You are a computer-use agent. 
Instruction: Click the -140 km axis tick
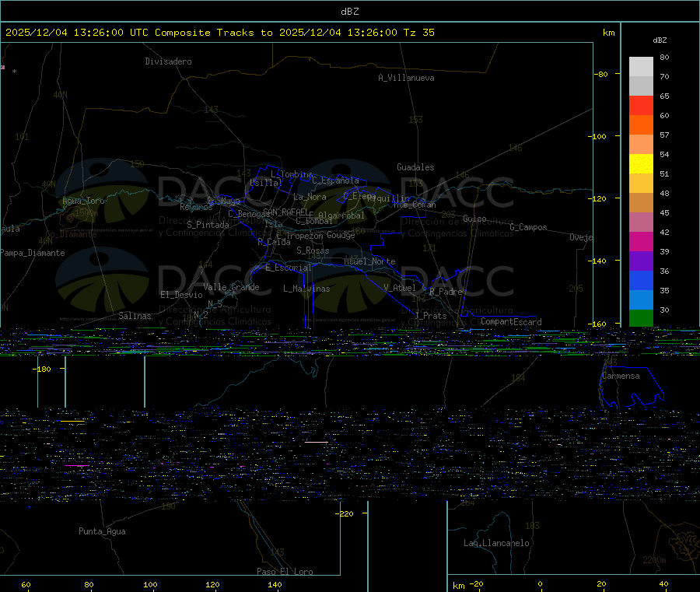point(597,261)
